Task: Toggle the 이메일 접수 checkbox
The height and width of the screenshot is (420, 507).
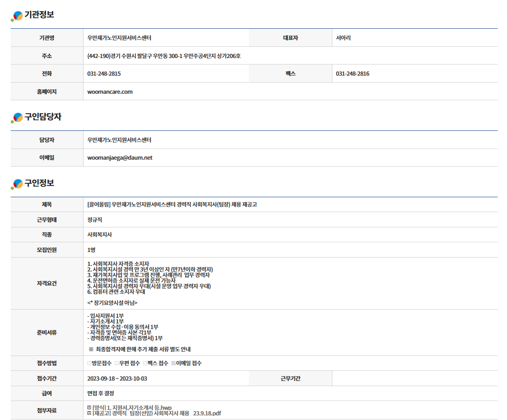Action: click(174, 363)
